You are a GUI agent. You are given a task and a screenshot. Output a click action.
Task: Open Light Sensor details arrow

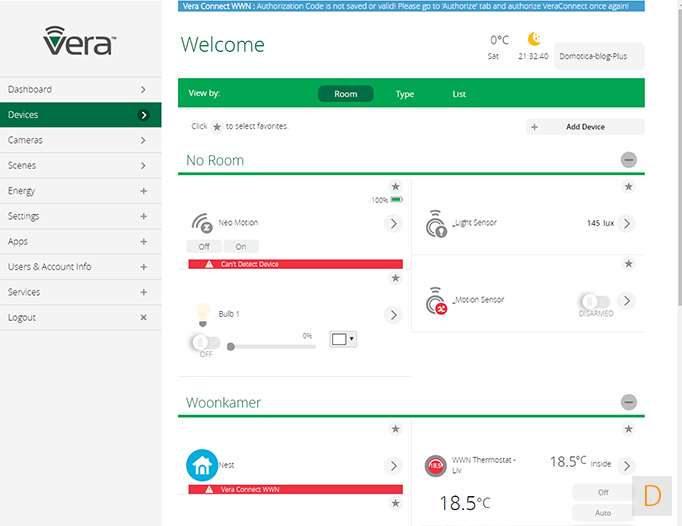click(x=627, y=223)
